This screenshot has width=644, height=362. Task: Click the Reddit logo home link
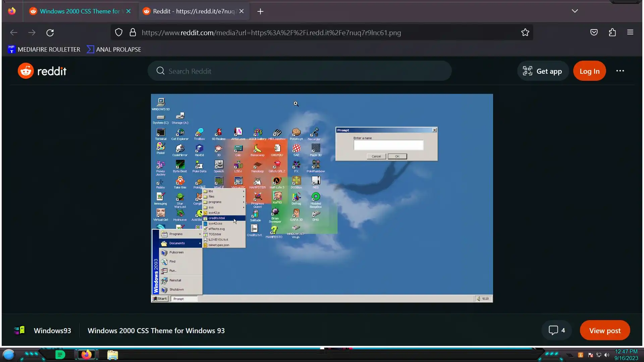[x=42, y=71]
